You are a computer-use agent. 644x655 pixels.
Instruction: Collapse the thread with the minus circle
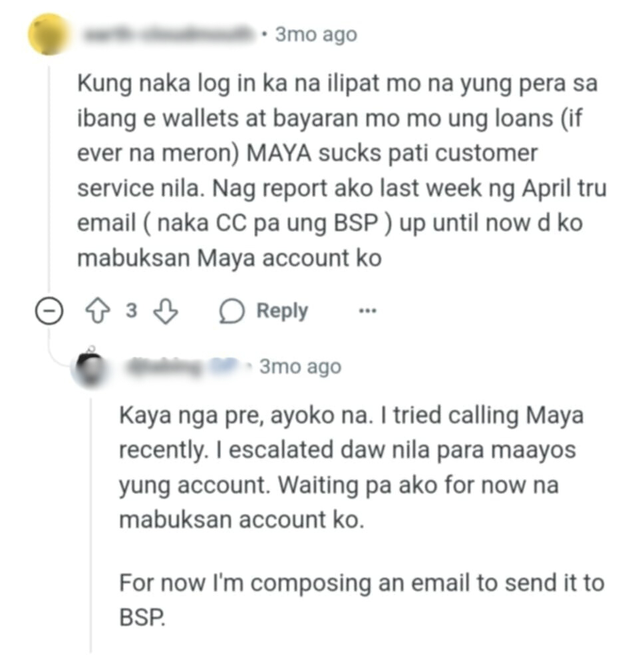tap(49, 312)
